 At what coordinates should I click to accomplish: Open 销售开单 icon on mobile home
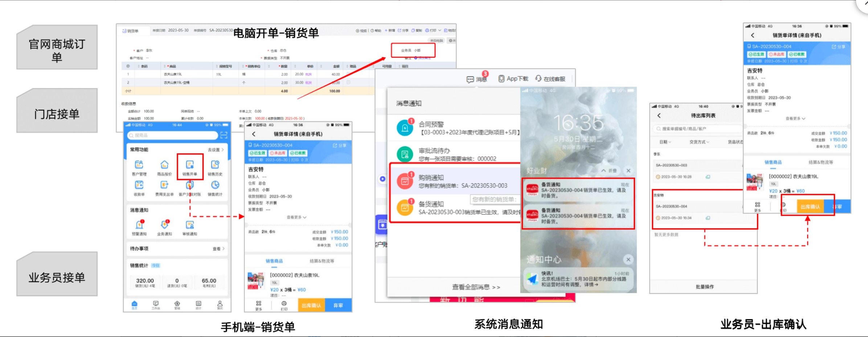tap(190, 166)
